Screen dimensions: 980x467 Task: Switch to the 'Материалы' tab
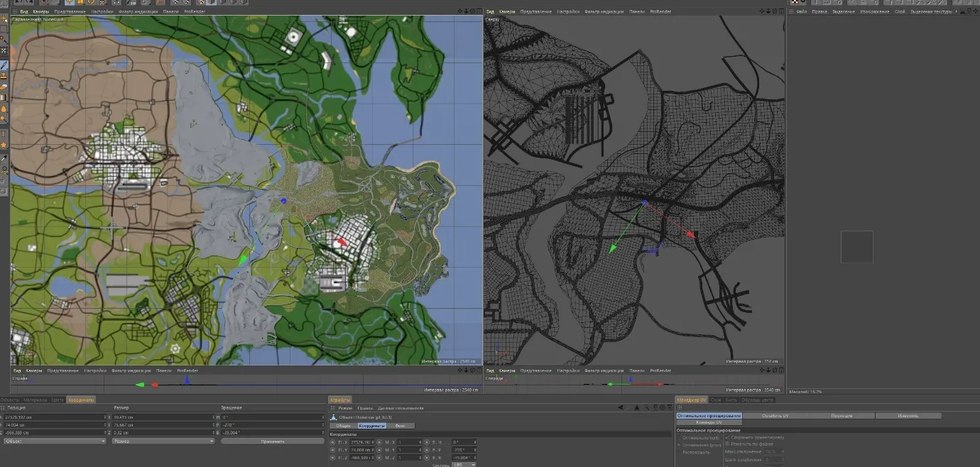[36, 400]
